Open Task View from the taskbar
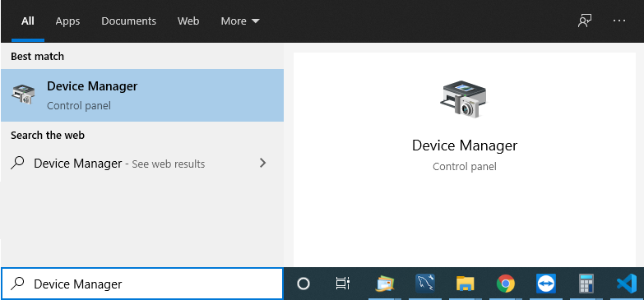Image resolution: width=644 pixels, height=300 pixels. click(x=342, y=284)
